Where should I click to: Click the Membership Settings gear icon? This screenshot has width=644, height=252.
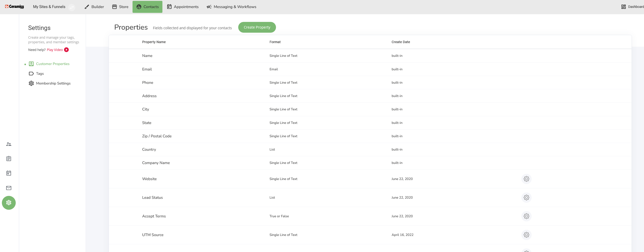point(31,83)
